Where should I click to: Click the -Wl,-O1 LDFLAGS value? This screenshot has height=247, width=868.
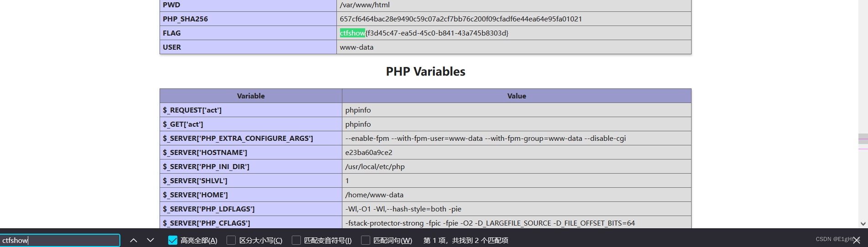point(403,209)
